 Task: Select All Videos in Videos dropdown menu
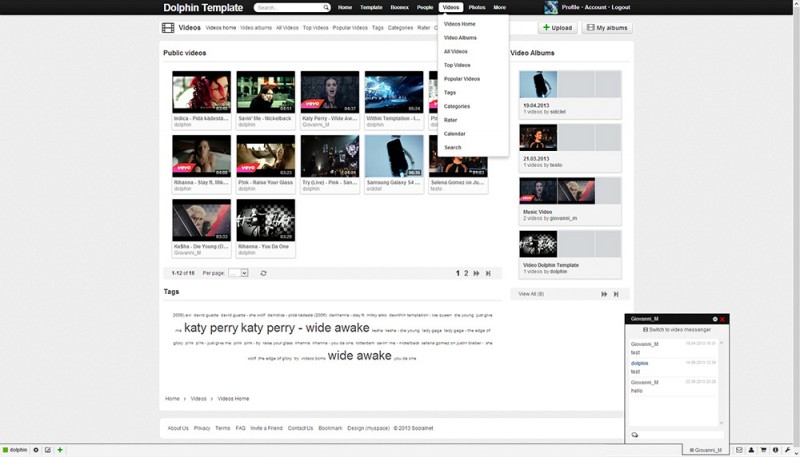(456, 52)
